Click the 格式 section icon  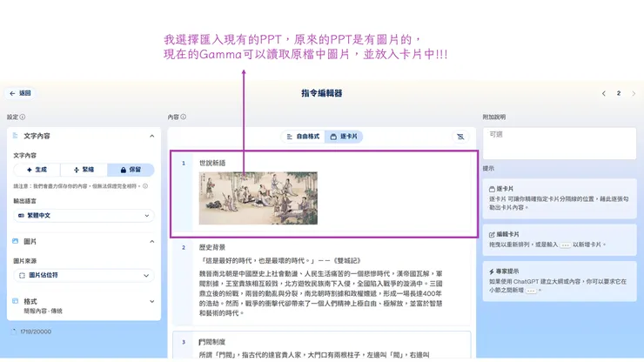16,301
